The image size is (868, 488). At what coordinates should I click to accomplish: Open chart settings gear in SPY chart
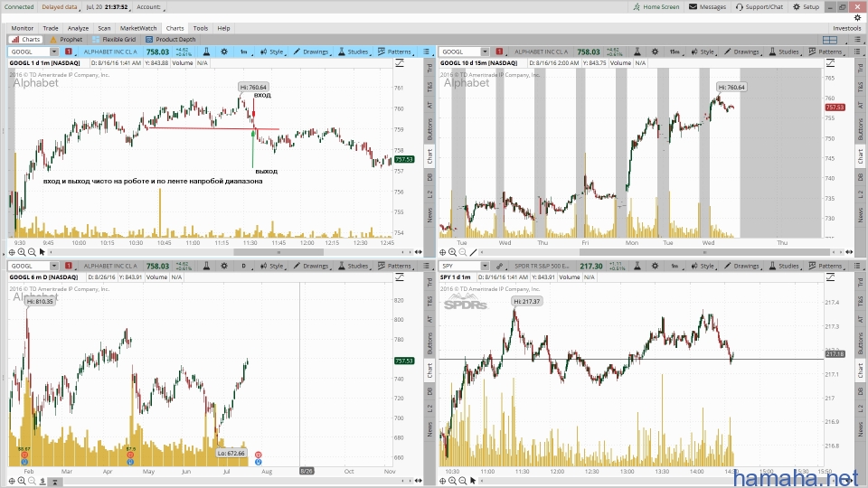point(655,266)
